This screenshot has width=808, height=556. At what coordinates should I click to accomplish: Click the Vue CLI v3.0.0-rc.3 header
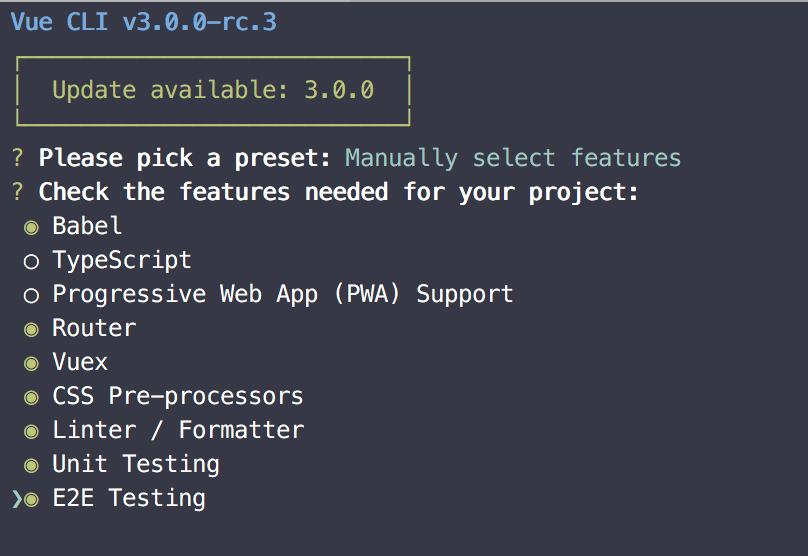(x=144, y=22)
